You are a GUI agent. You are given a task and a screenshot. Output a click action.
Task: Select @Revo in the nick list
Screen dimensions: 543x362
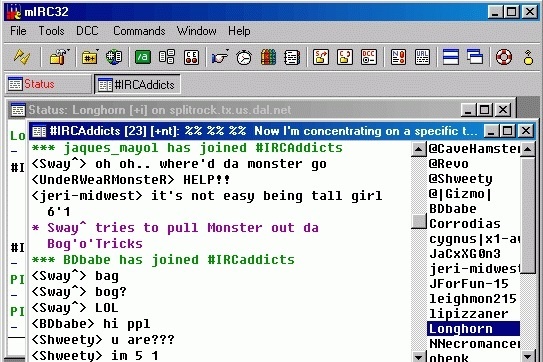pos(474,164)
